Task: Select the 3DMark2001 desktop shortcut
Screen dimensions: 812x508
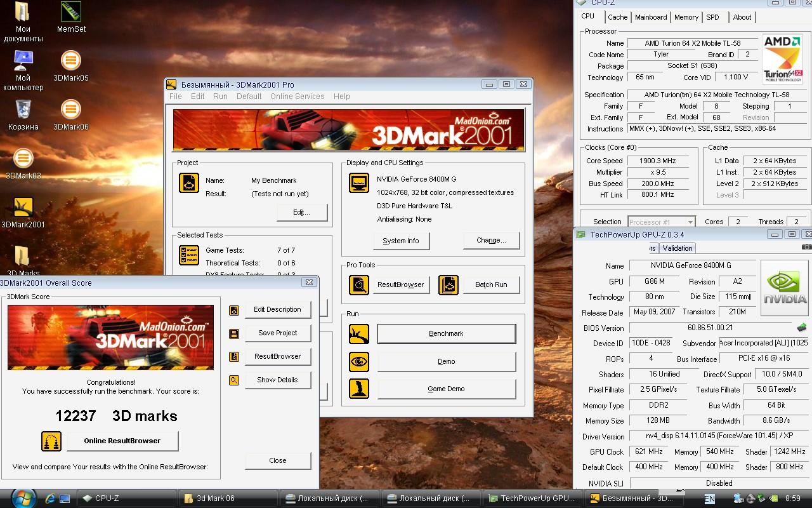Action: tap(23, 212)
